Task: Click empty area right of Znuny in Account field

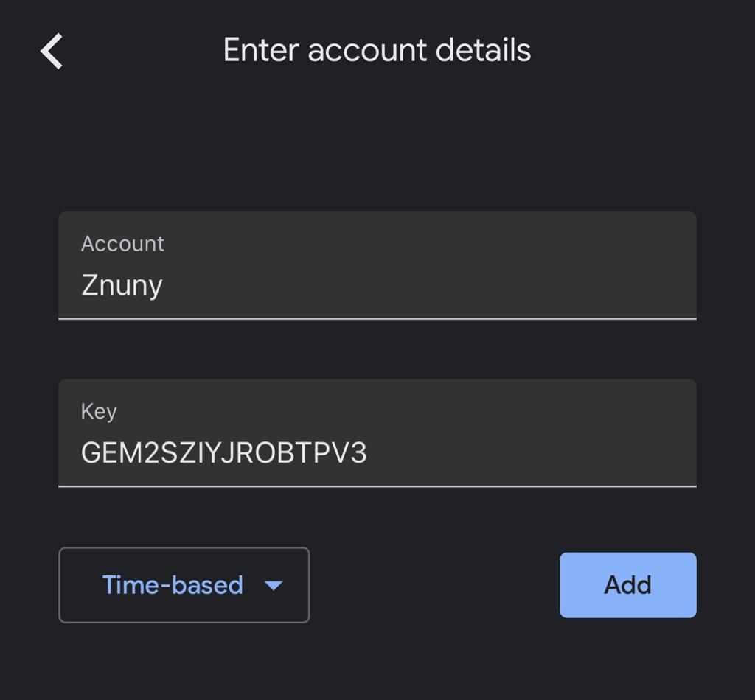Action: pyautogui.click(x=442, y=285)
